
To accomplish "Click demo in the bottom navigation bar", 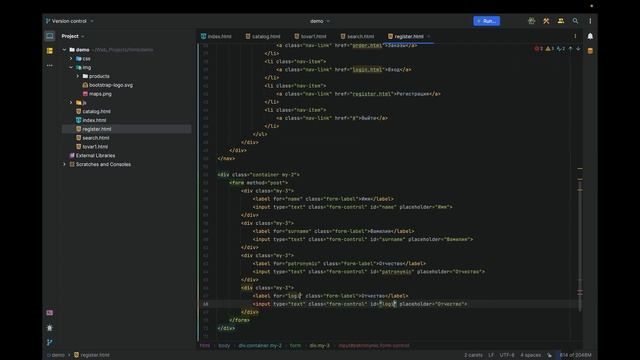I will pos(56,355).
